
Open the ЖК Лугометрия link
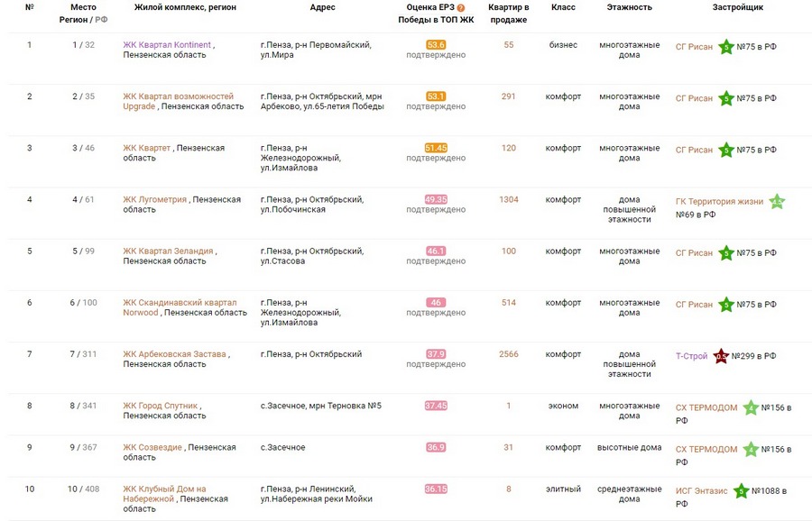(155, 200)
